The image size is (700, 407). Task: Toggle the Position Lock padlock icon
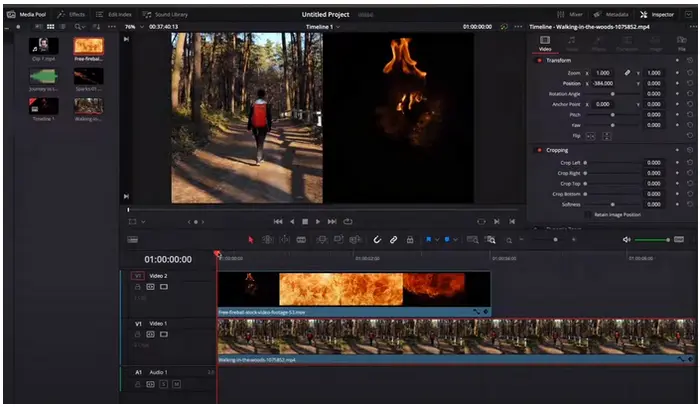pos(410,240)
